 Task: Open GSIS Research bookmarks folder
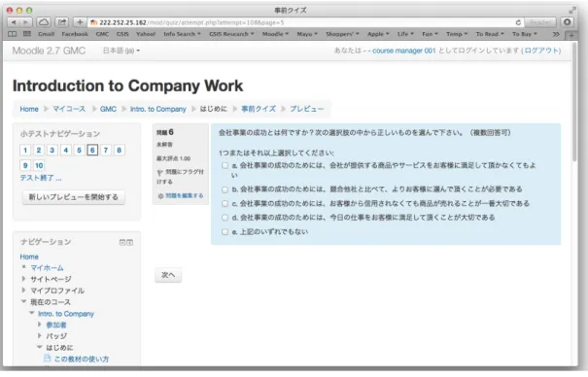pos(231,34)
